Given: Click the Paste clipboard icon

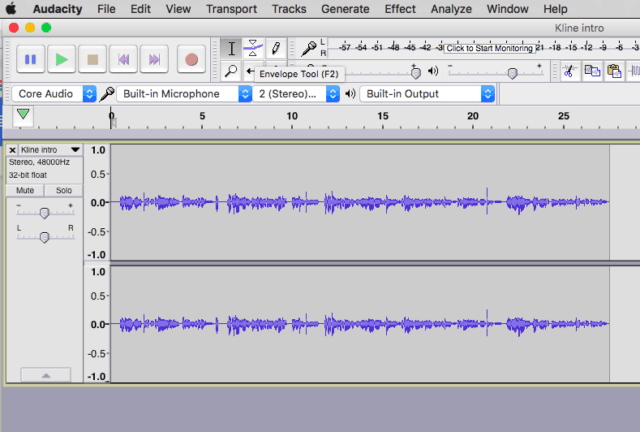Looking at the screenshot, I should [x=614, y=71].
